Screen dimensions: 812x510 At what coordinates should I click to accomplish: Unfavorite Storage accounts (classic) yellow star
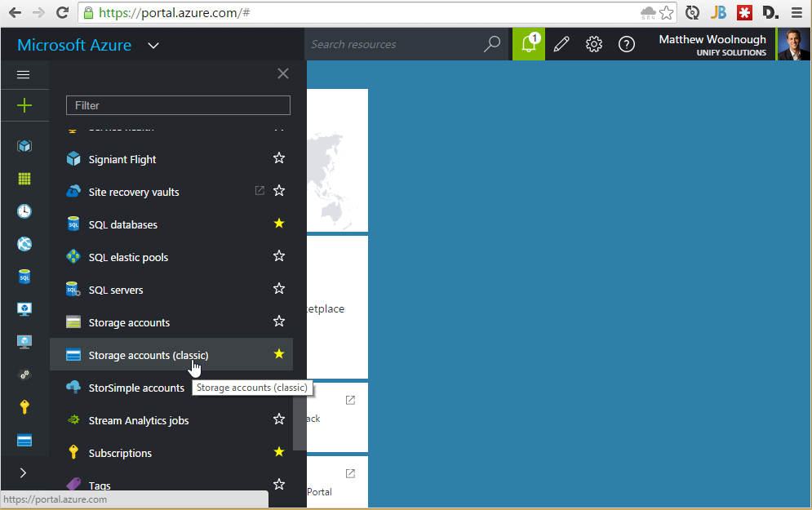coord(279,353)
